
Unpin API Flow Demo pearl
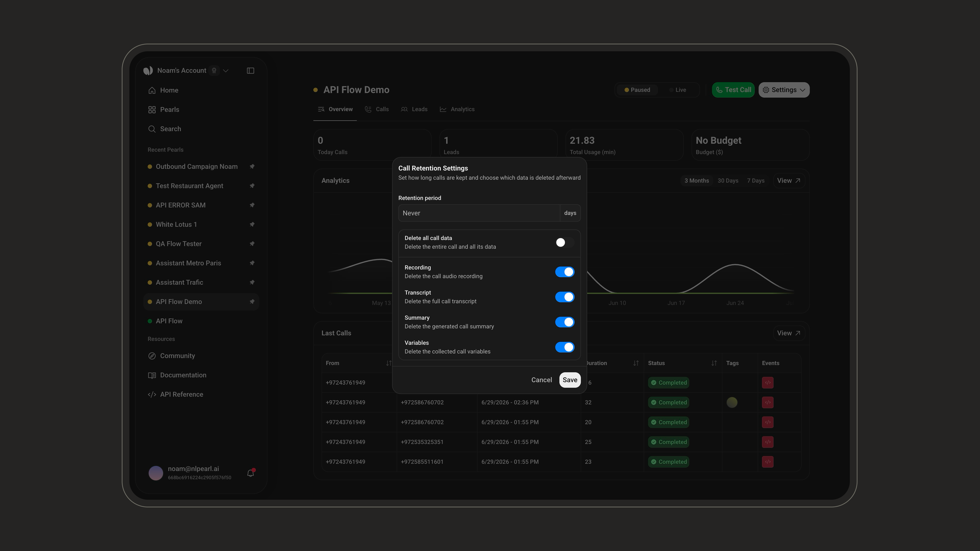click(x=252, y=302)
